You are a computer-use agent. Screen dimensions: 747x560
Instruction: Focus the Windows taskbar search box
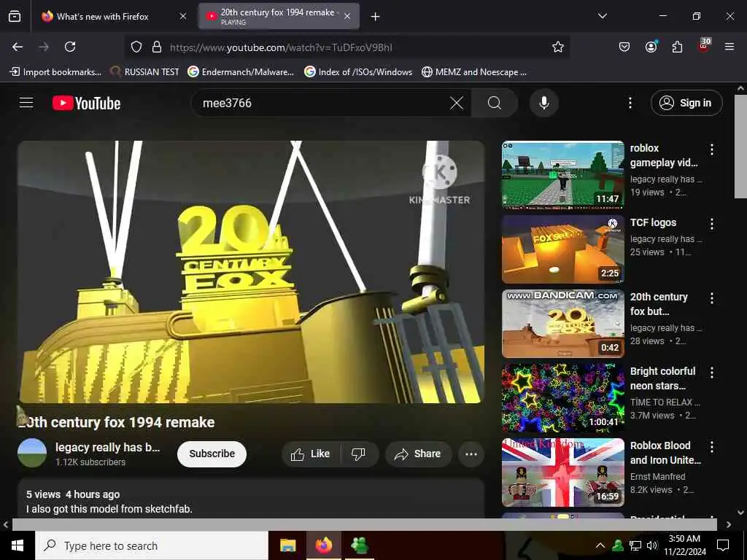(x=152, y=545)
